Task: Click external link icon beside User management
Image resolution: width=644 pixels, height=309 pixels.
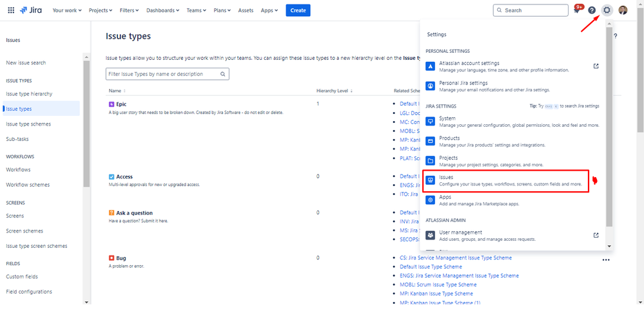Action: (x=596, y=235)
